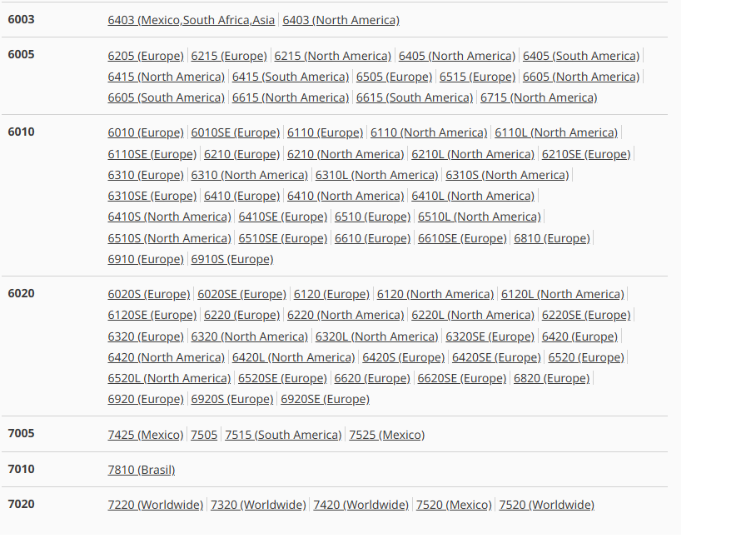Open the 7810 (Brasil) link
Image resolution: width=756 pixels, height=543 pixels.
(142, 470)
